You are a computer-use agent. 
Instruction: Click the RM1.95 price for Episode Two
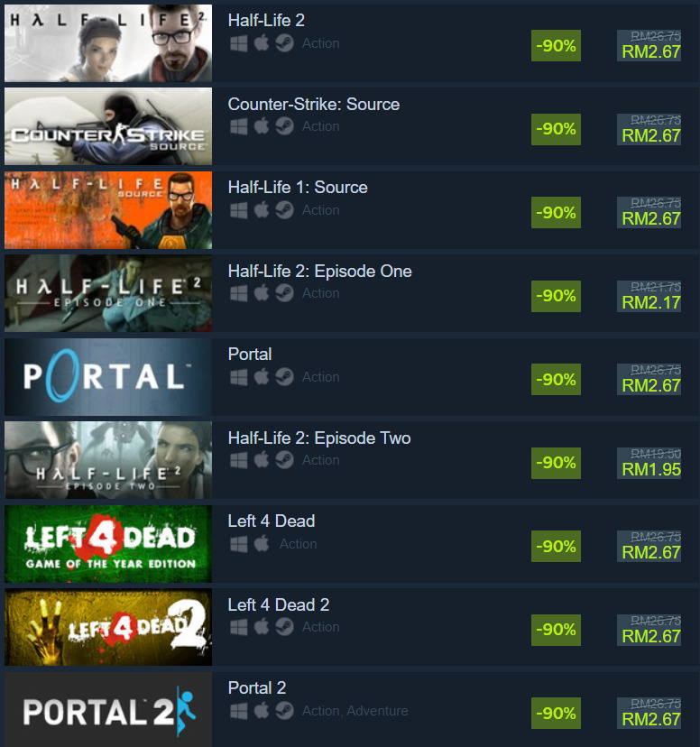click(651, 470)
